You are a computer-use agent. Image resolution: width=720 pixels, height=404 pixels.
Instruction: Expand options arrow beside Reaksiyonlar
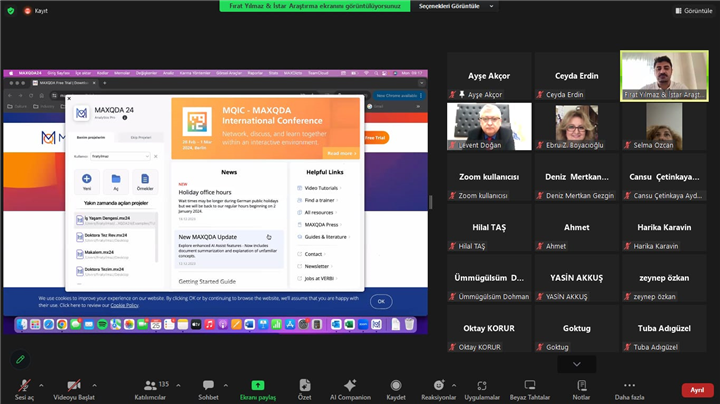pos(454,385)
